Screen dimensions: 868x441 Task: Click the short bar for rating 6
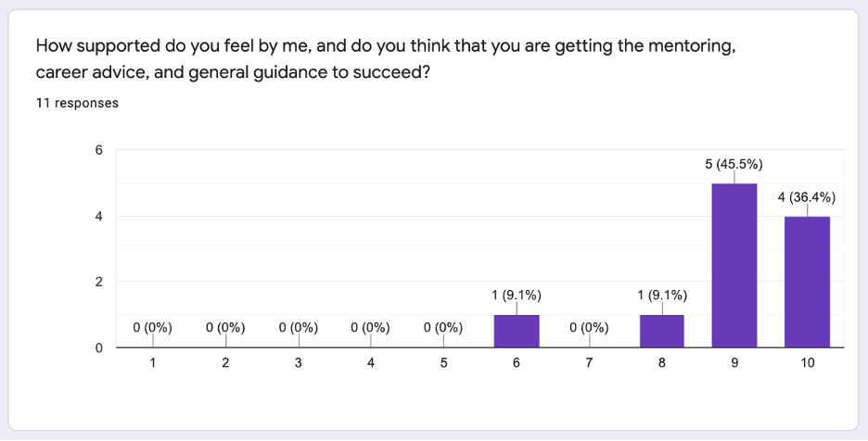tap(517, 331)
